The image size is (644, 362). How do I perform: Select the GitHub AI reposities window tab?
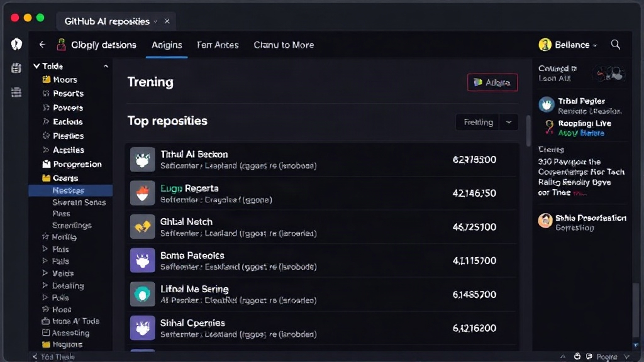pos(116,21)
